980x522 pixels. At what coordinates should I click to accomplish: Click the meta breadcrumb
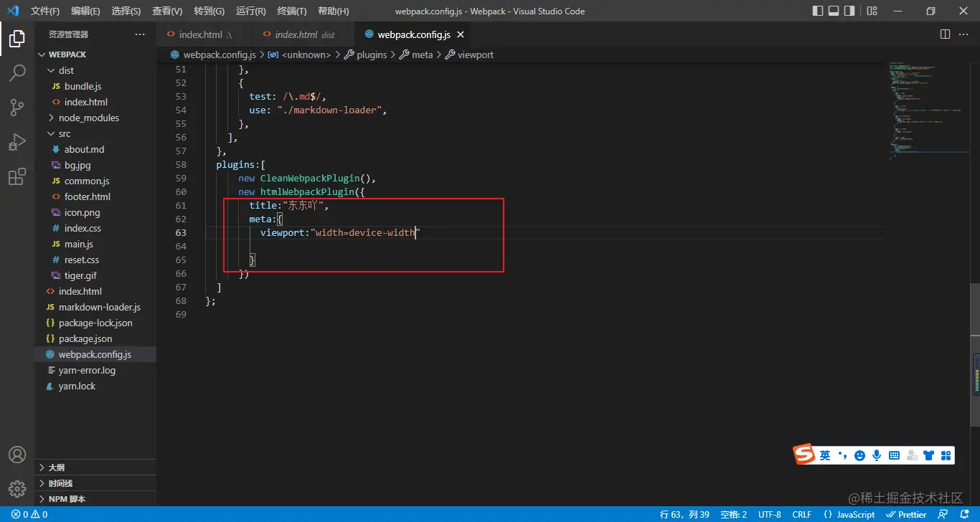tap(416, 54)
